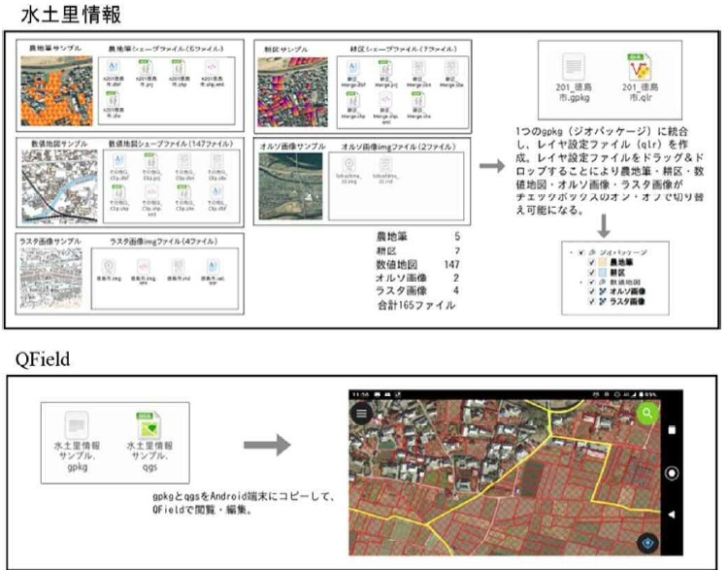Screen dimensions: 728x570
Task: Tap the Android back triangle button
Action: (x=672, y=515)
